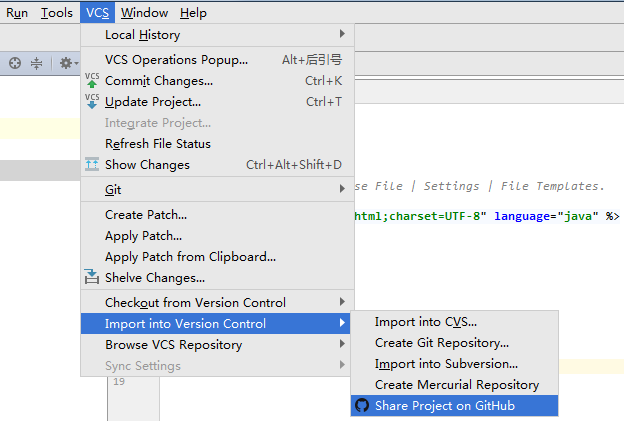Click the Update Project VCS arrow icon

[x=92, y=101]
